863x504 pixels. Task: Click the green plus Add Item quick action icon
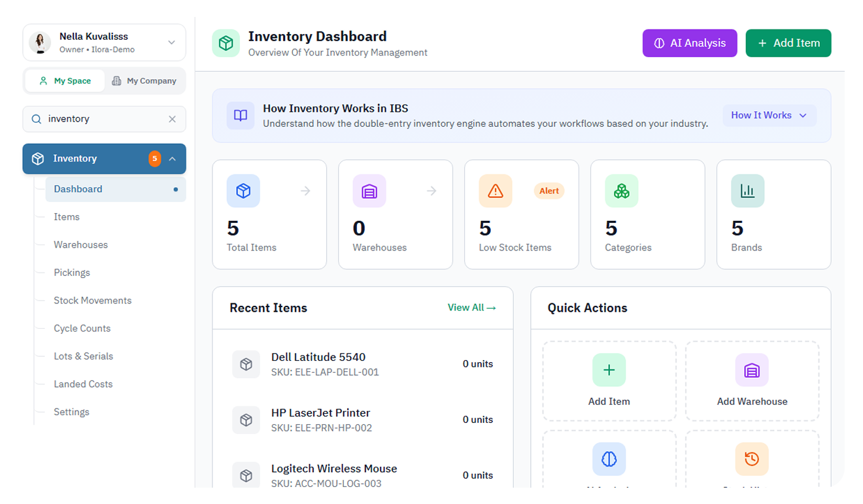(609, 370)
